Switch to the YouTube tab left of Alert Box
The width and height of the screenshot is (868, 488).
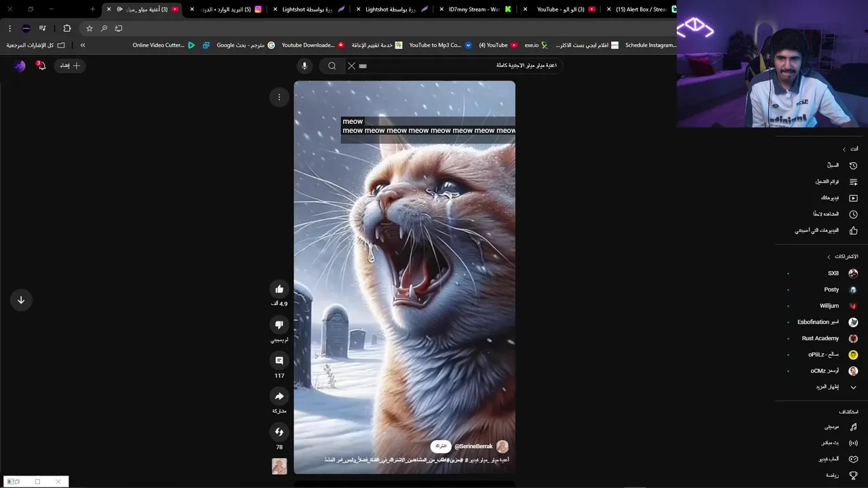[x=561, y=9]
